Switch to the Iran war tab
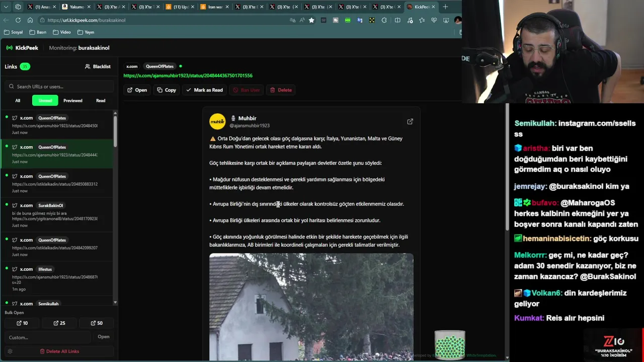 pos(215,7)
